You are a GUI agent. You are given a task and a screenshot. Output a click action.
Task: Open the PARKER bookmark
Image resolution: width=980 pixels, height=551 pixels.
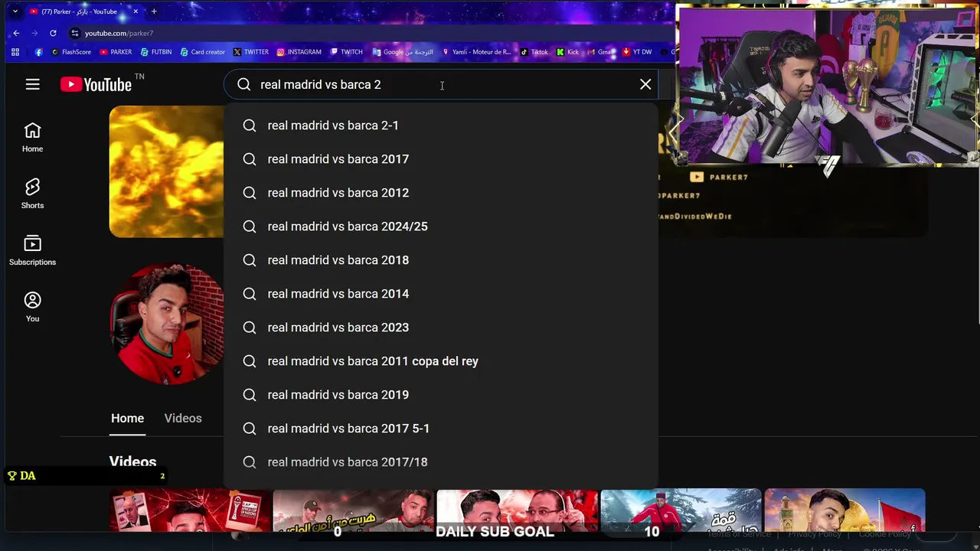tap(116, 52)
